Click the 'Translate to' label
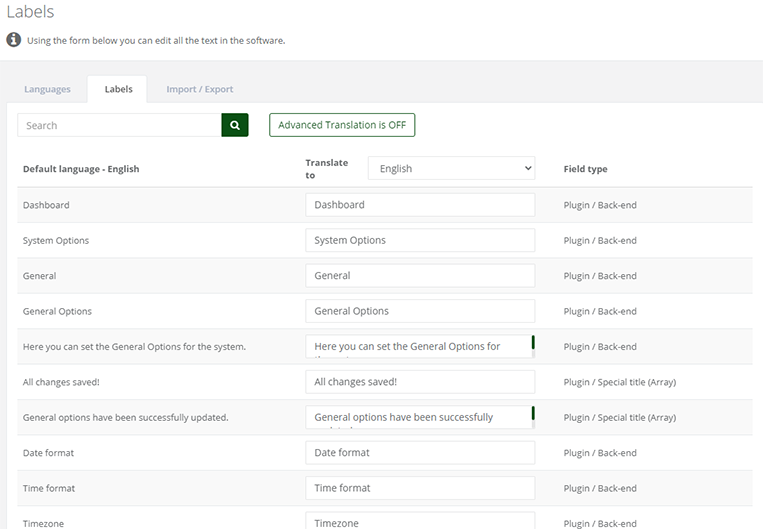Viewport: 763px width, 529px height. coord(327,169)
